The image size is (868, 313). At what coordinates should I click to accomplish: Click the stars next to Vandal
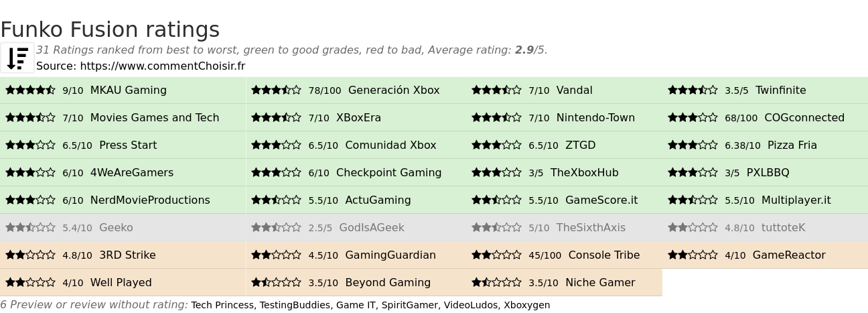click(496, 90)
